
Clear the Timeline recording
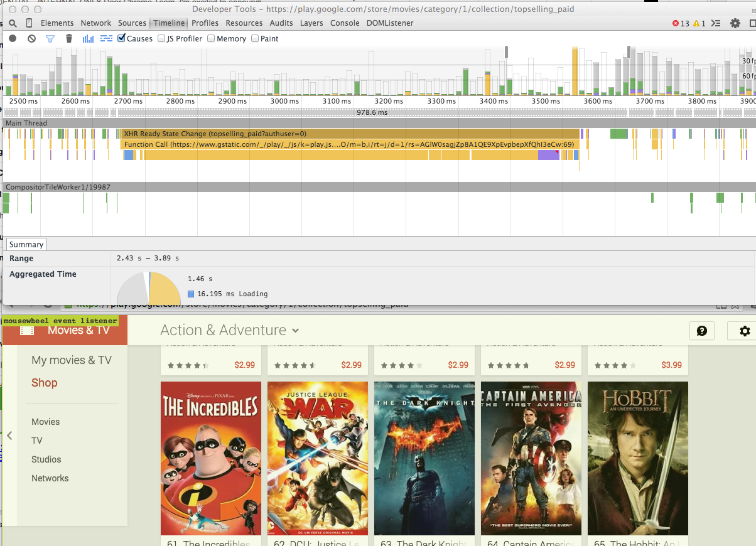[x=31, y=38]
